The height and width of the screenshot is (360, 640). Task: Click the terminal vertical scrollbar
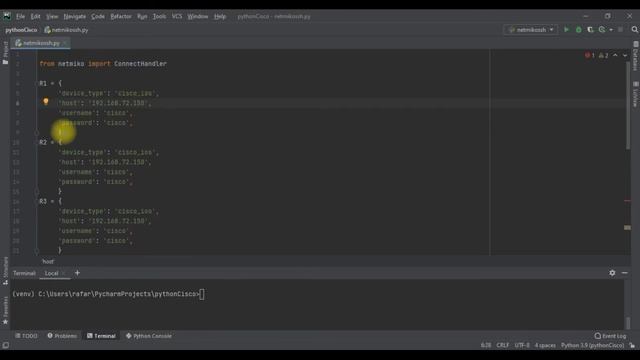(x=628, y=322)
